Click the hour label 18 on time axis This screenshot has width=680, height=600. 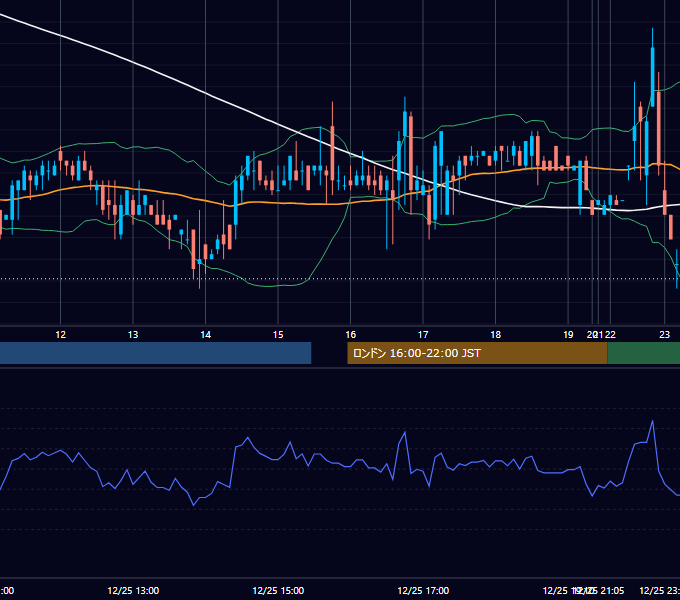click(495, 335)
